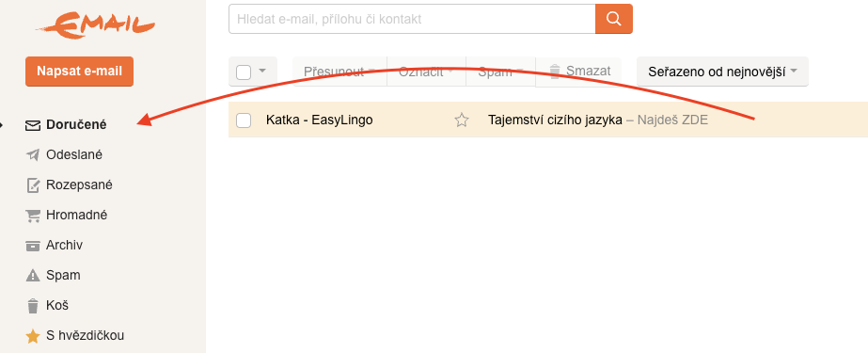Click the Rozepsané drafts pencil icon
The image size is (868, 353).
pos(33,185)
